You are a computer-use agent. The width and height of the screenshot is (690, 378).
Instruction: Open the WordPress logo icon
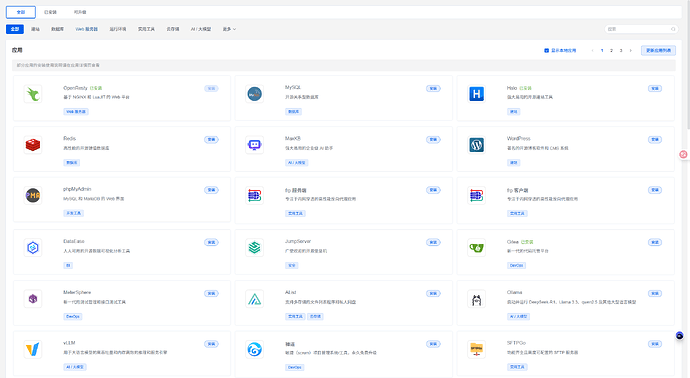[476, 145]
